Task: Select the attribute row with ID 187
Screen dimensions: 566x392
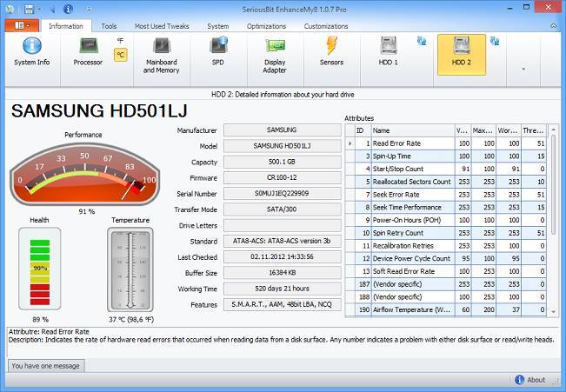Action: coord(446,284)
